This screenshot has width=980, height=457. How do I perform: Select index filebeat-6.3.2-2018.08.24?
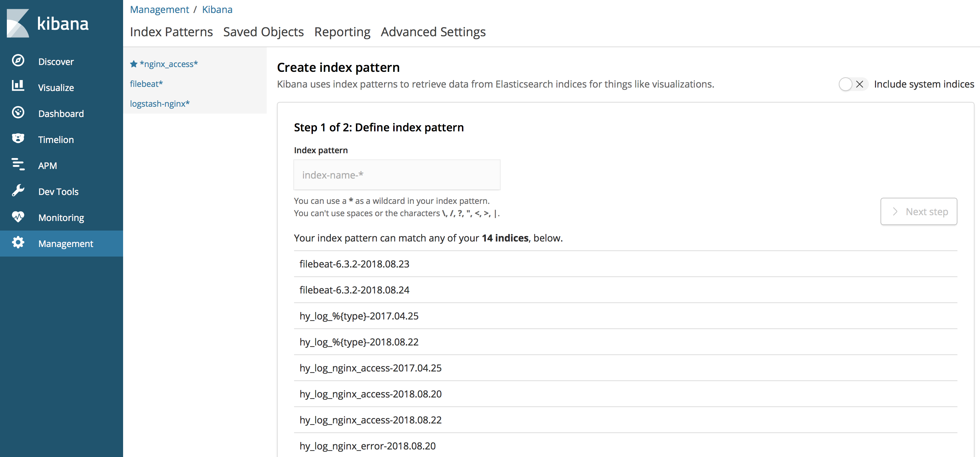coord(625,290)
